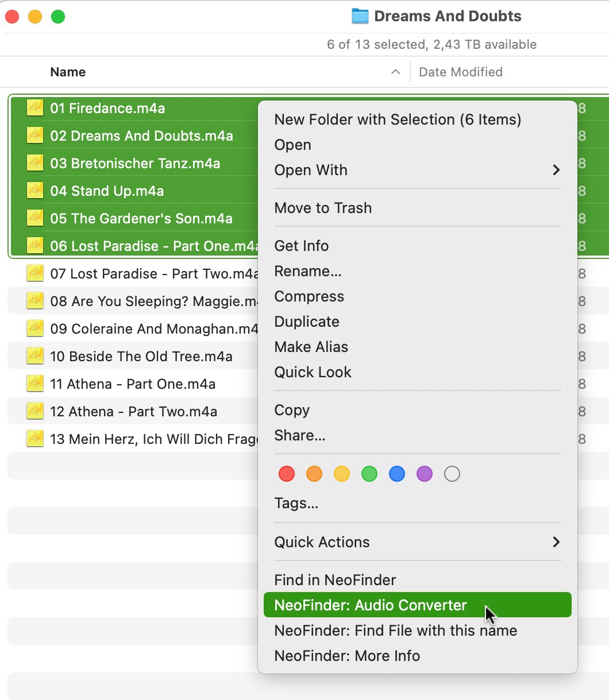
Task: Toggle the blue tag on selected files
Action: point(396,474)
